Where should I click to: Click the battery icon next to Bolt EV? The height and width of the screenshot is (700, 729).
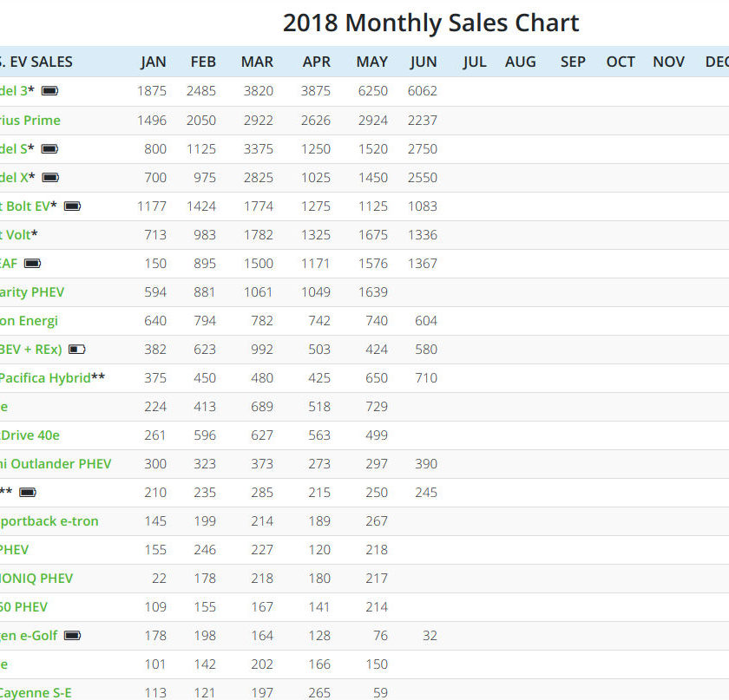pyautogui.click(x=73, y=206)
